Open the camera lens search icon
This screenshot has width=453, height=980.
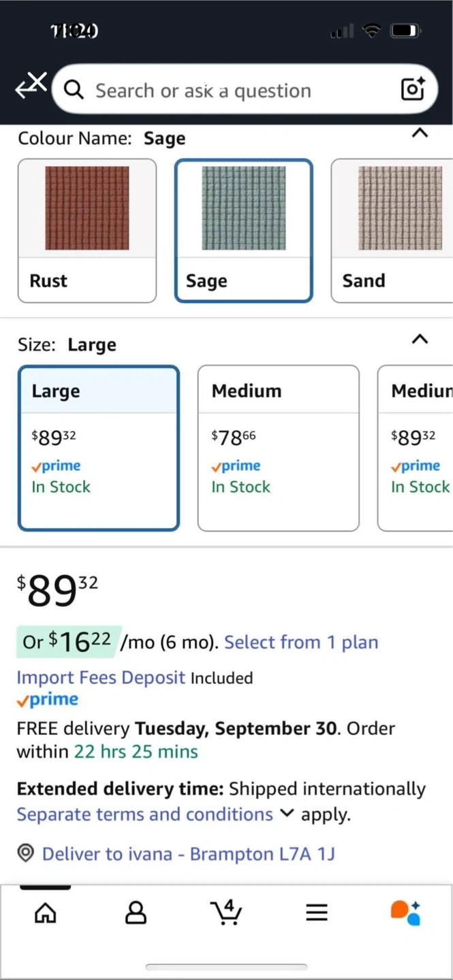413,89
